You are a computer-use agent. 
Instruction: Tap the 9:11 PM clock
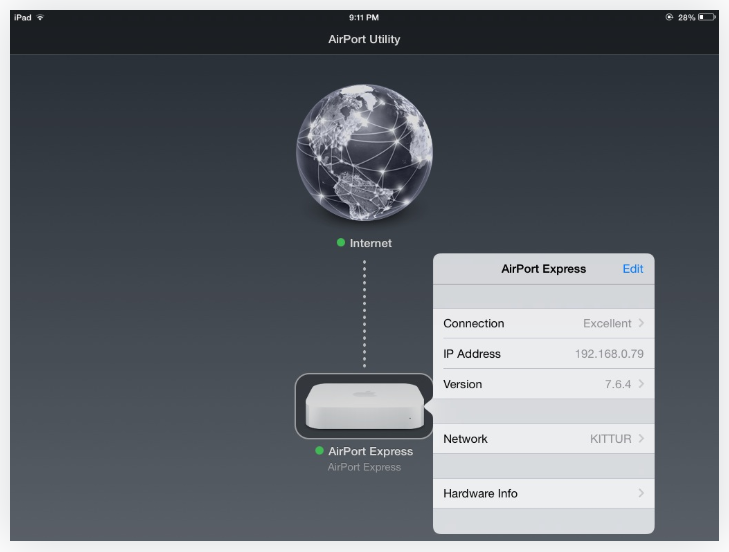point(364,18)
